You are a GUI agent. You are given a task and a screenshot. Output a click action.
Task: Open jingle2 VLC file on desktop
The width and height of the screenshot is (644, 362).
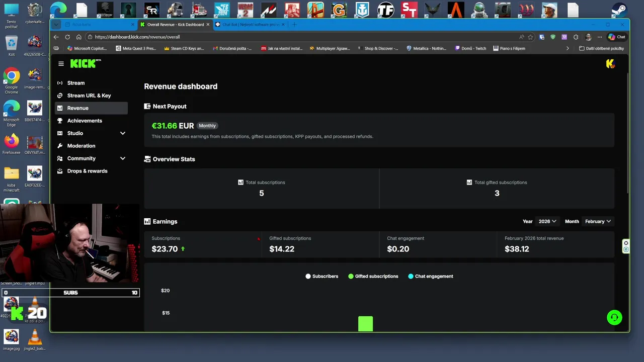point(34,339)
